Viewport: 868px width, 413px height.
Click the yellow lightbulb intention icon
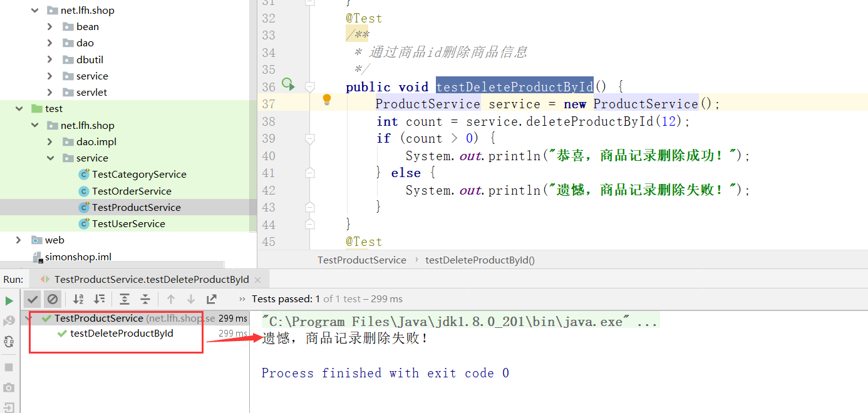326,99
